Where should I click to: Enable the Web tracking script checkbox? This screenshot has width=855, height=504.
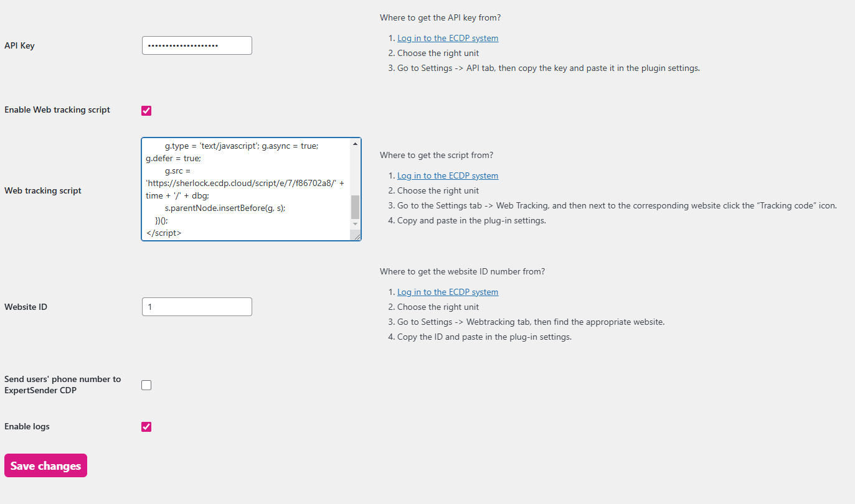click(146, 110)
